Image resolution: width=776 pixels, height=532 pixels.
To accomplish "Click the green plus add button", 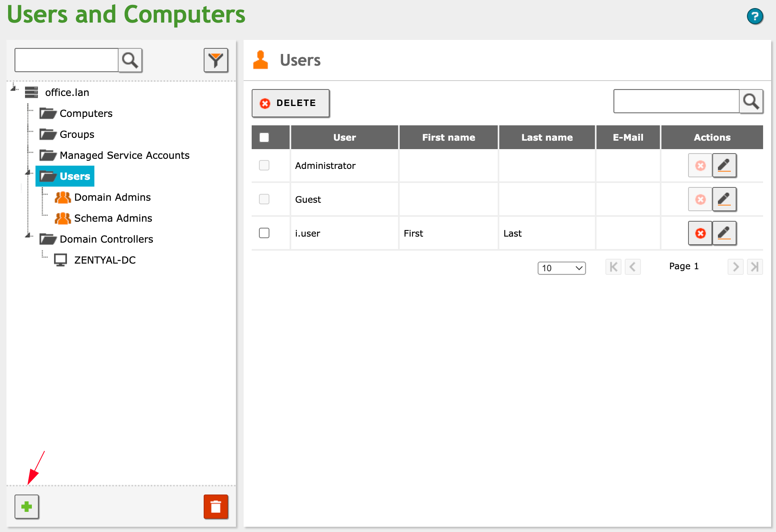I will coord(27,506).
